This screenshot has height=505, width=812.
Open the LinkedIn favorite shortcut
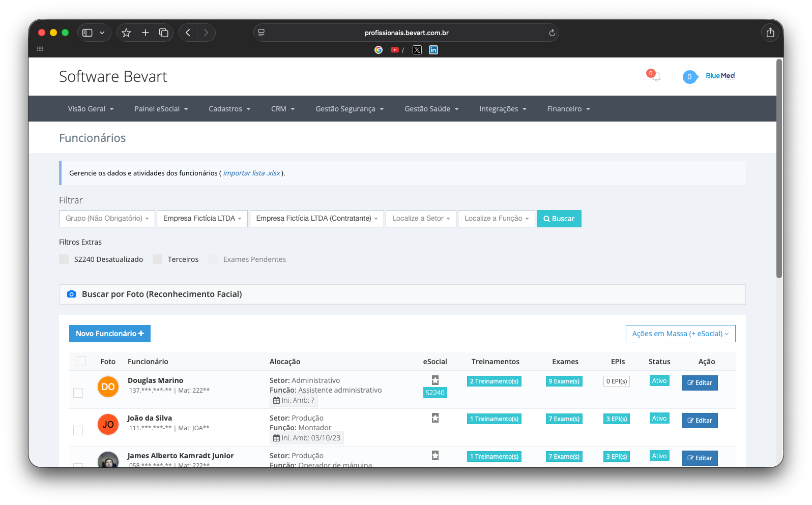pos(433,50)
